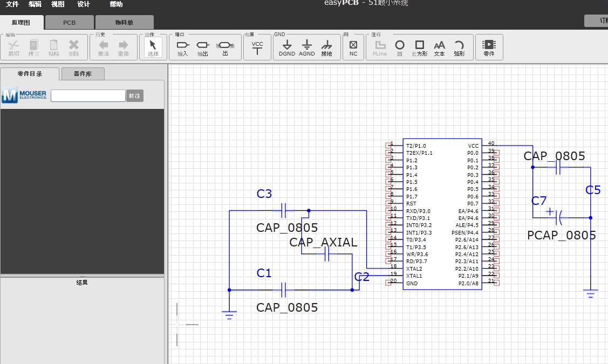The height and width of the screenshot is (364, 608).
Task: Click the Paste (粘帖) clipboard icon
Action: pos(53,47)
